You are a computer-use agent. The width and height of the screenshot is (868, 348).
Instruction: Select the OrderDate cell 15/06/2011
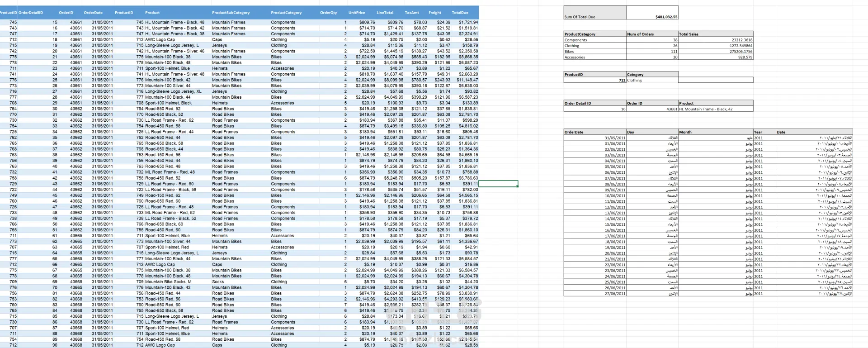(x=594, y=224)
